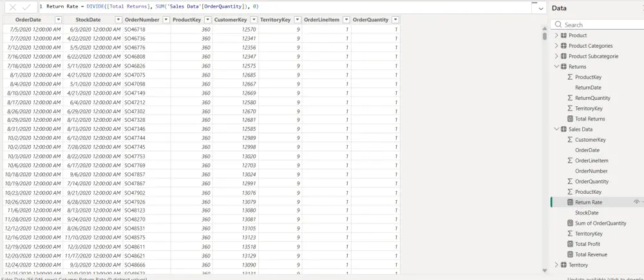Select the OrderDate field in Sales Data

pos(587,150)
